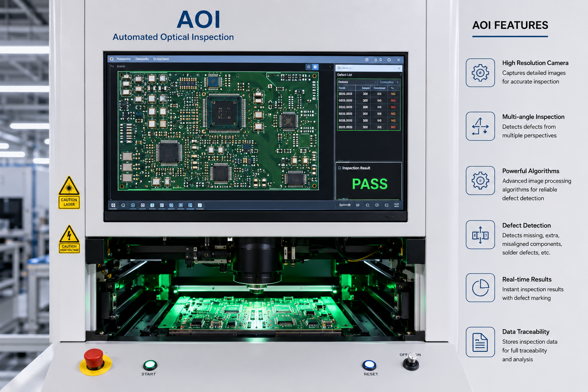Click the app logo circle in title bar
The height and width of the screenshot is (392, 588).
point(112,59)
